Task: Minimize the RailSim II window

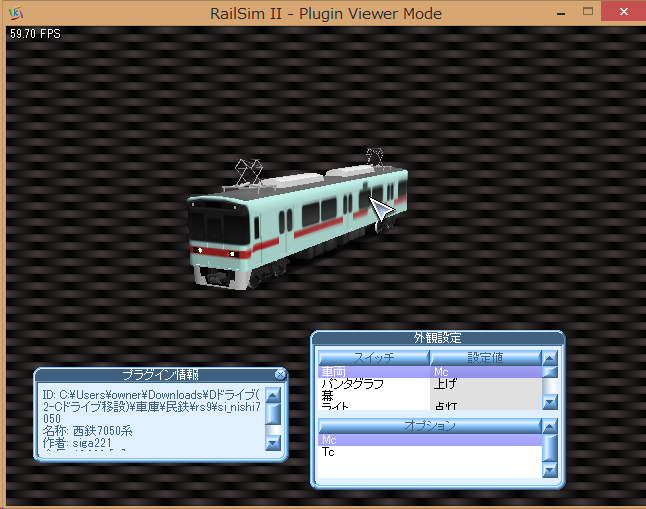Action: pos(561,13)
